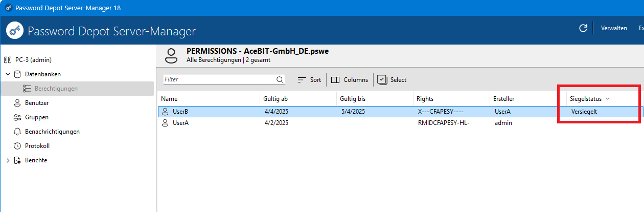Sort by the Siegelstatus column header
This screenshot has height=212, width=644.
pyautogui.click(x=586, y=99)
